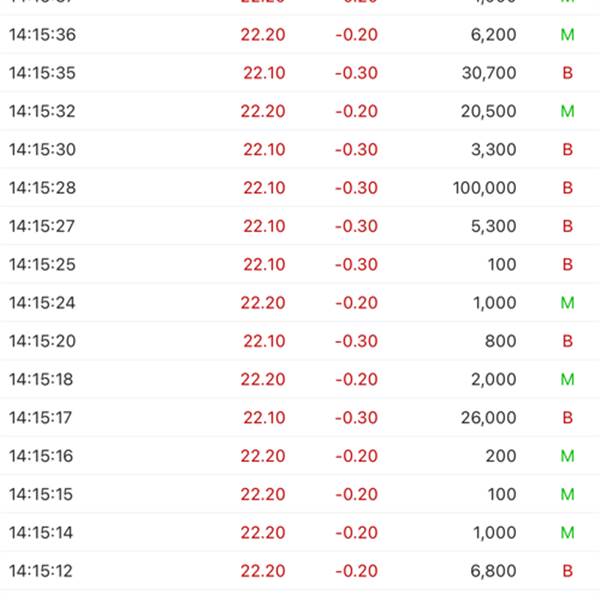Tap the 14:15:16 trade row
The width and height of the screenshot is (600, 600).
tap(300, 456)
